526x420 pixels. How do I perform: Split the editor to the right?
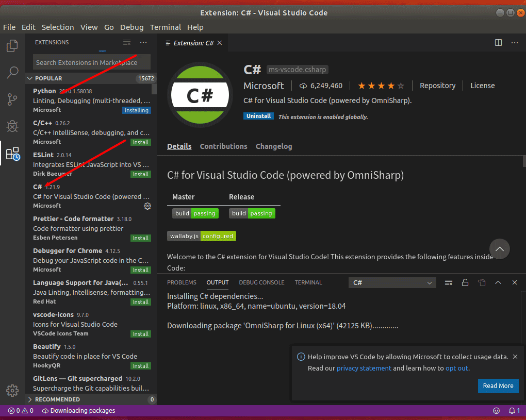(498, 43)
